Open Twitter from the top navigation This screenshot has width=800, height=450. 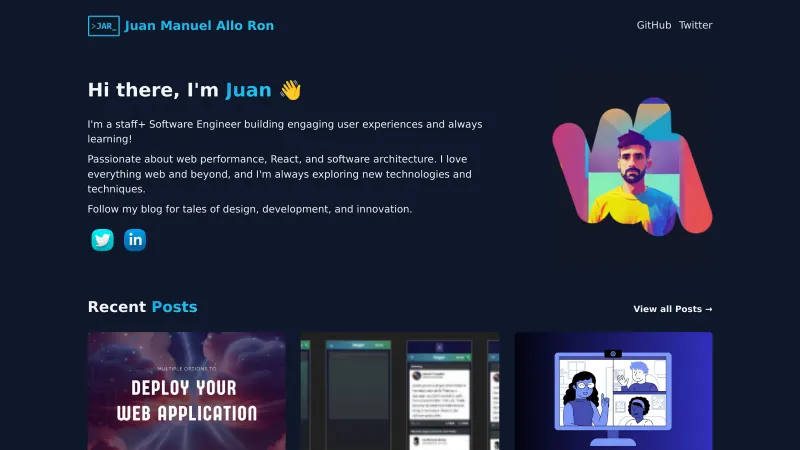(x=695, y=25)
